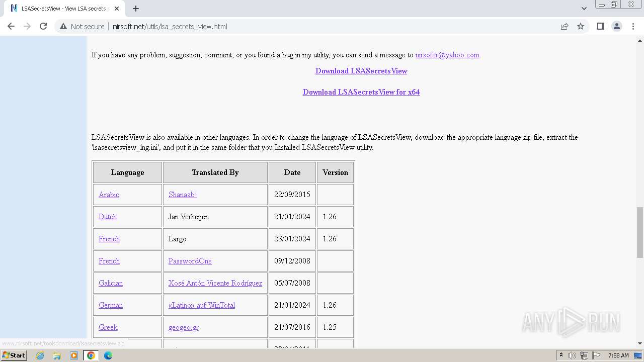Open the Dutch language file

click(108, 217)
